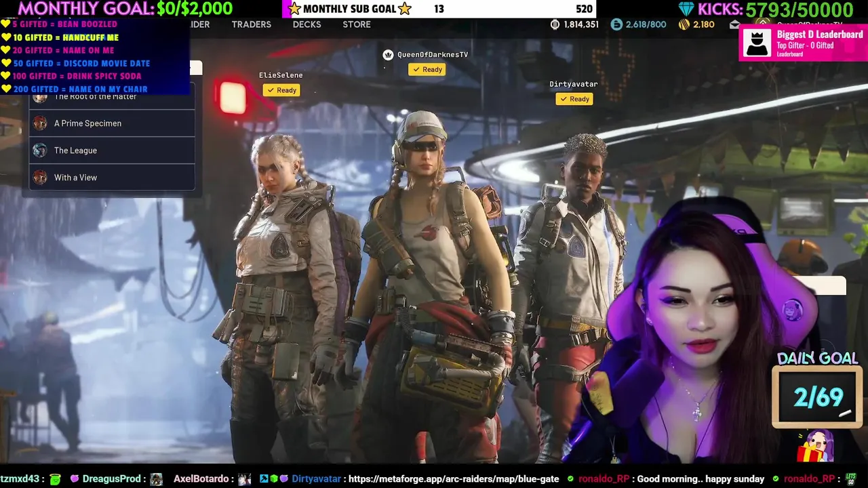Open the mail envelope icon

pyautogui.click(x=734, y=24)
